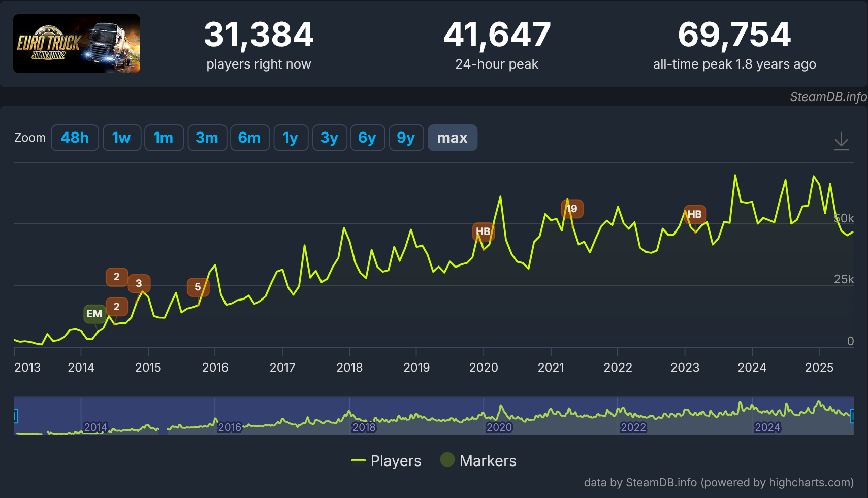Set zoom to 9y

click(406, 138)
